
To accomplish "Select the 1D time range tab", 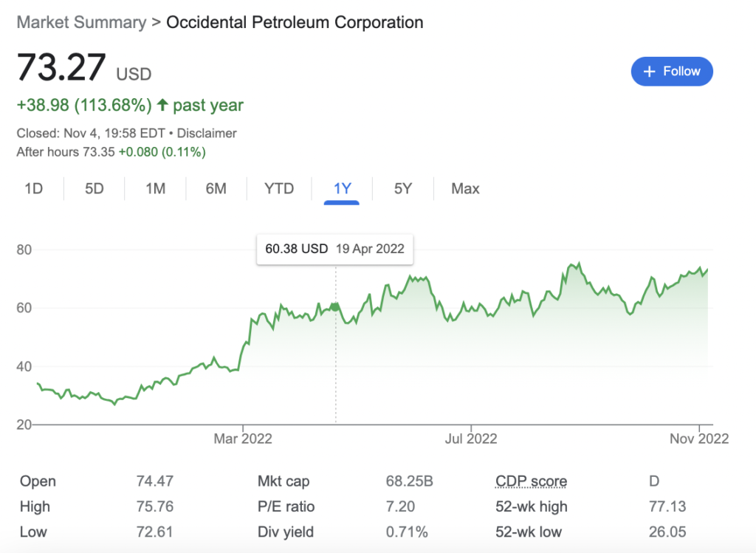I will [x=34, y=188].
